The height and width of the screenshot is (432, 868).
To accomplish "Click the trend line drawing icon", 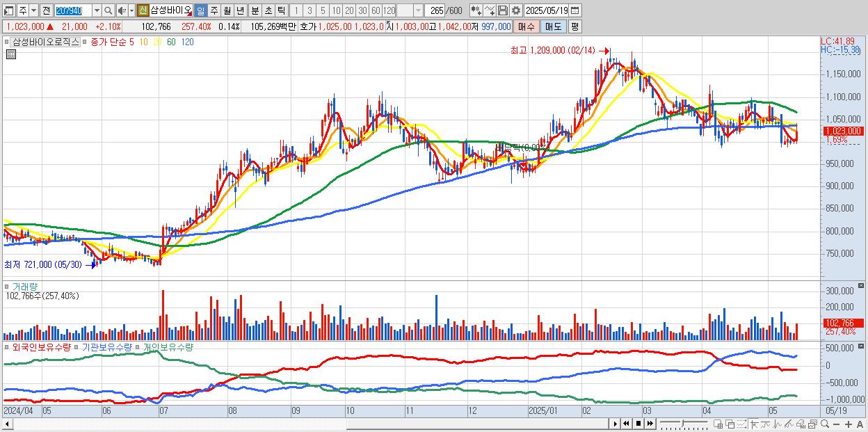I will pos(765,424).
